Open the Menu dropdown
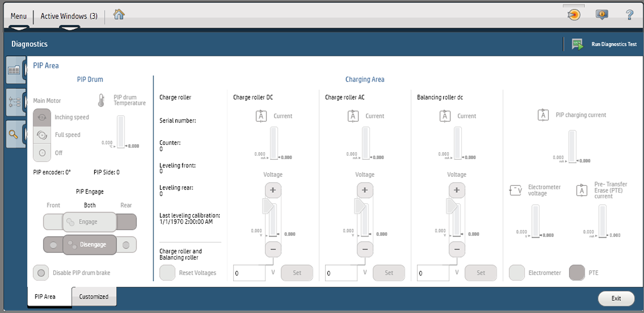 coord(18,16)
